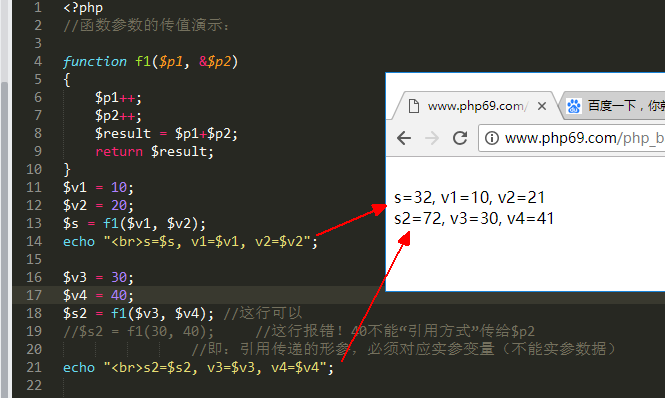Click the page icon on php69 tab
The height and width of the screenshot is (398, 665).
pyautogui.click(x=414, y=106)
